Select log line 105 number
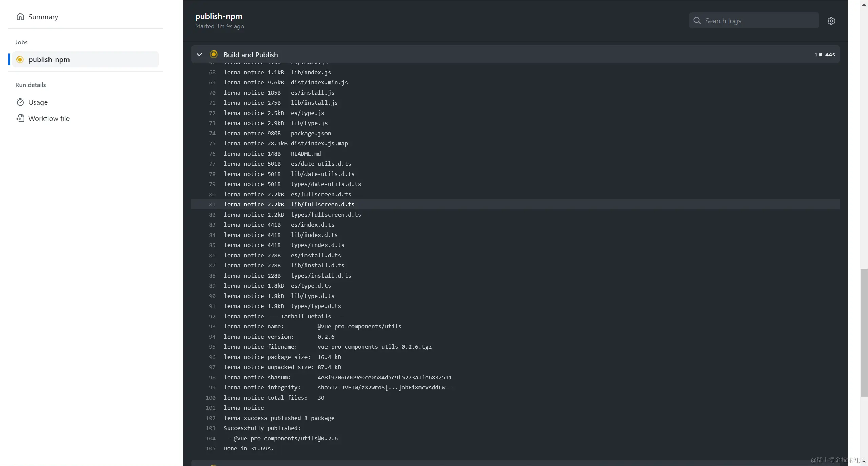Viewport: 868px width, 466px height. 210,448
